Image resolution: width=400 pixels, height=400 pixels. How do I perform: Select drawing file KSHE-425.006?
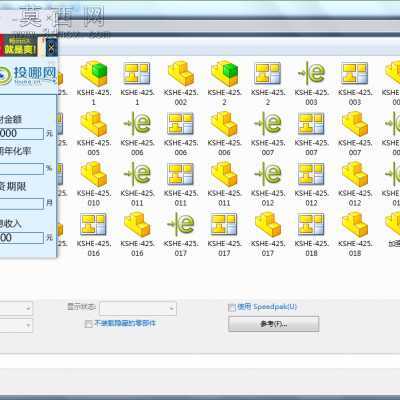pyautogui.click(x=181, y=134)
